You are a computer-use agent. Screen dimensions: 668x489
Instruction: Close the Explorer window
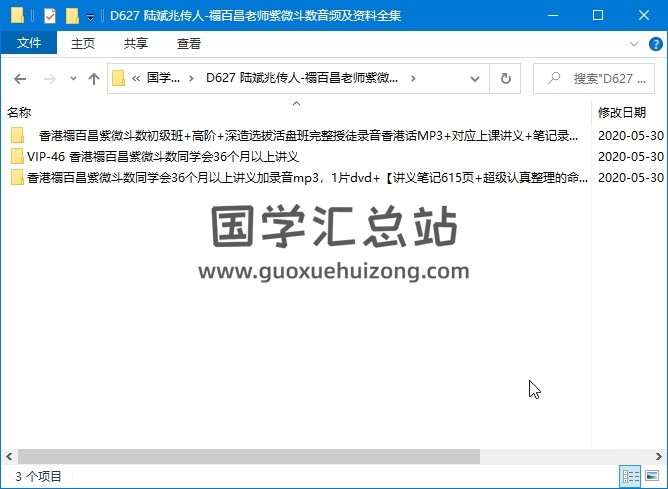click(644, 15)
